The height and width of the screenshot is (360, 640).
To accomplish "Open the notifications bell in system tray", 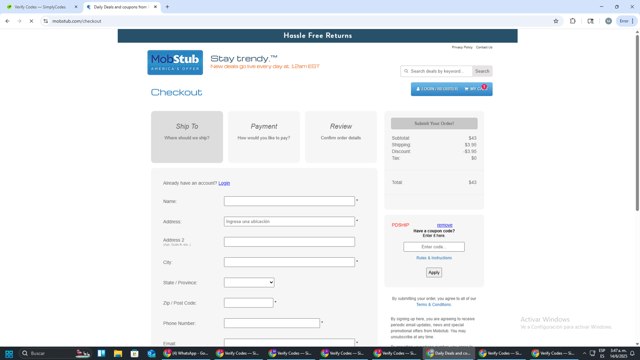I will click(x=632, y=353).
